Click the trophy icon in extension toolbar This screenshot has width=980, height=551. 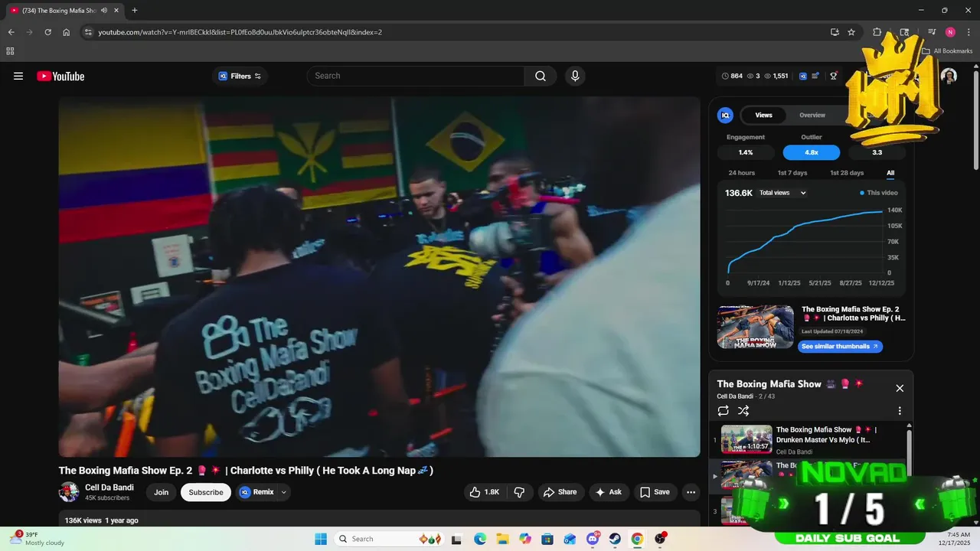click(834, 76)
